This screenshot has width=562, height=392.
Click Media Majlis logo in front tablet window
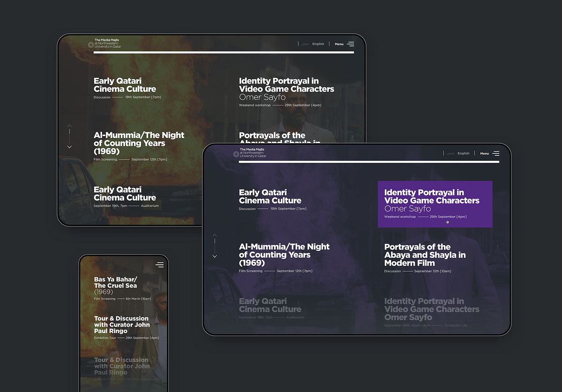pyautogui.click(x=250, y=153)
